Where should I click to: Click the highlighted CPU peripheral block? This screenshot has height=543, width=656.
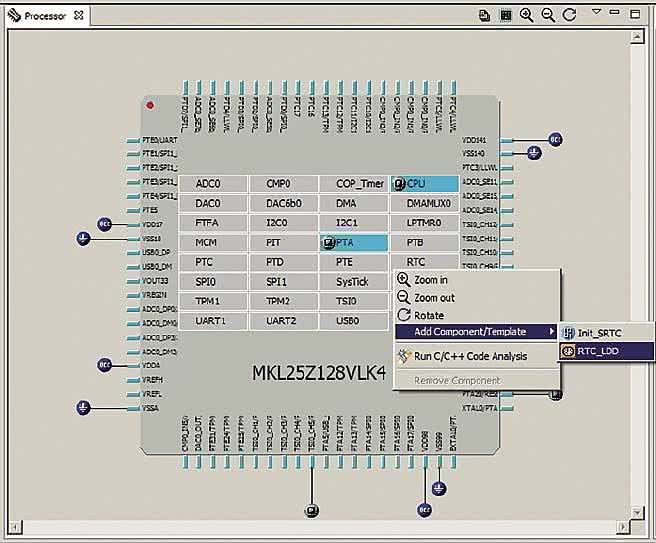coord(425,184)
